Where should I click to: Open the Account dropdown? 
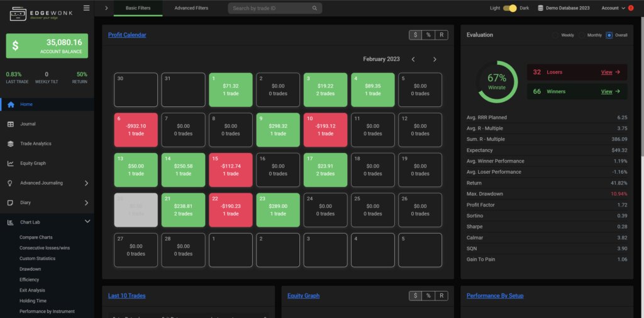coord(613,8)
